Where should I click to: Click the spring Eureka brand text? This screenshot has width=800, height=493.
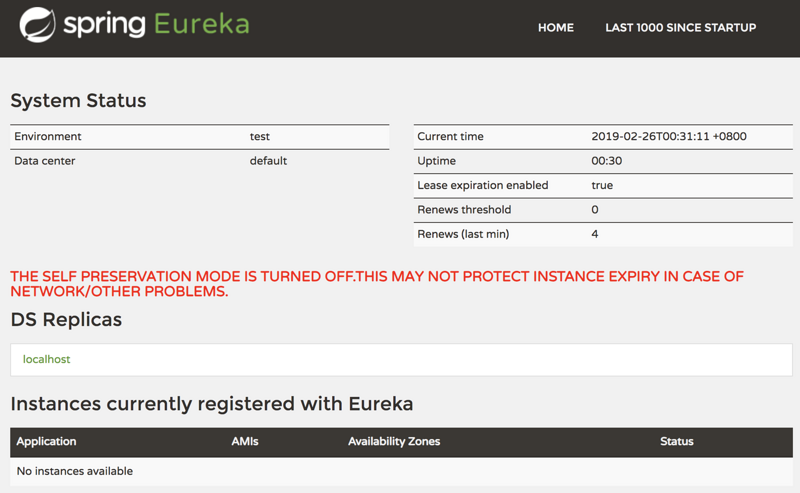156,24
